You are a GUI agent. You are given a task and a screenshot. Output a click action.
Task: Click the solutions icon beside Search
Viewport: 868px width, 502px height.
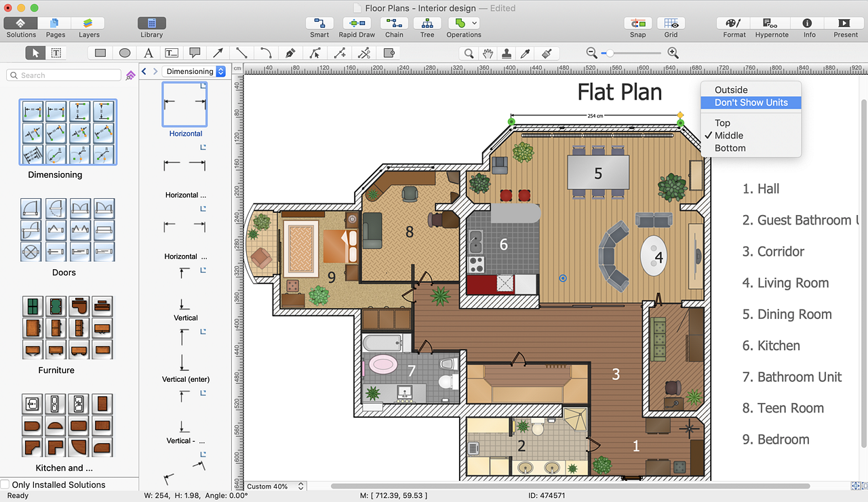(x=130, y=75)
